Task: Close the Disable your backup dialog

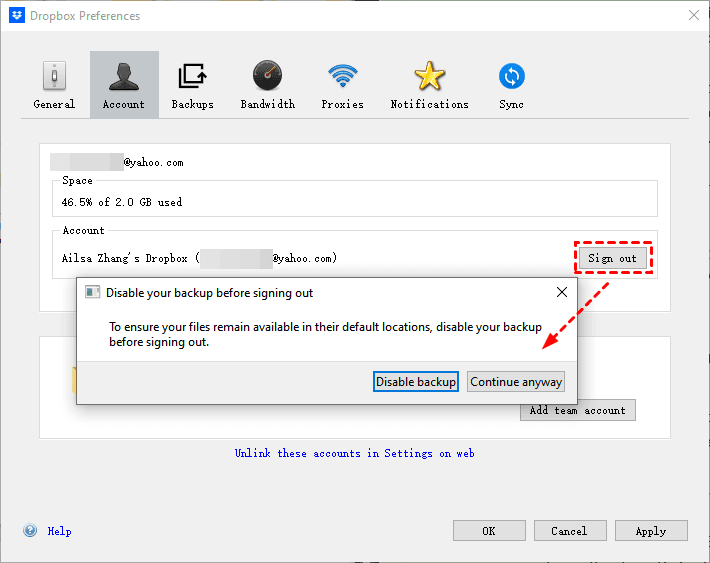Action: coord(562,292)
